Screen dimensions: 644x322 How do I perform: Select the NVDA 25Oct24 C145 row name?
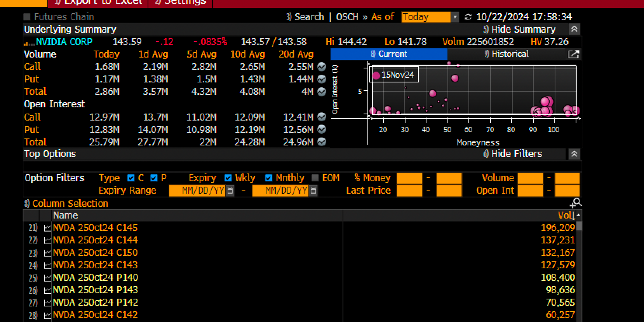coord(95,228)
